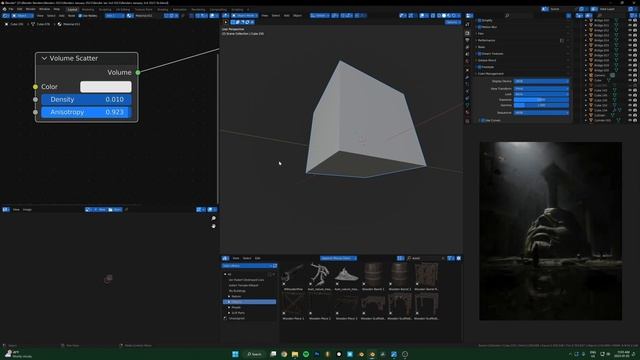
Task: Click the Volume output socket
Action: (138, 72)
